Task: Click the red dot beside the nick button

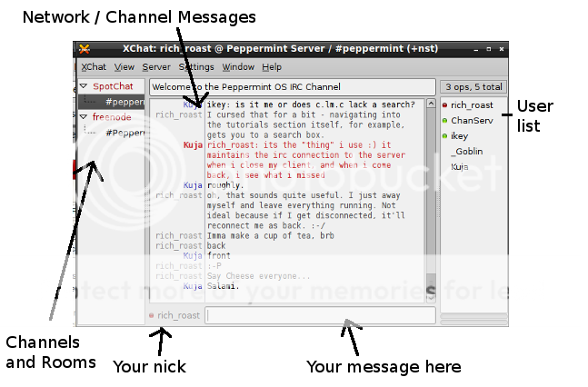Action: tap(152, 316)
